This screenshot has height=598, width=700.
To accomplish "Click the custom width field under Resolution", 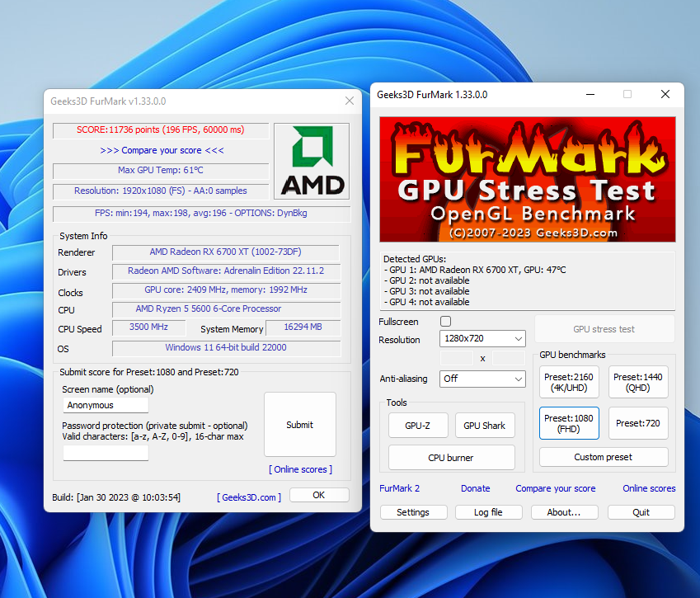I will [457, 358].
